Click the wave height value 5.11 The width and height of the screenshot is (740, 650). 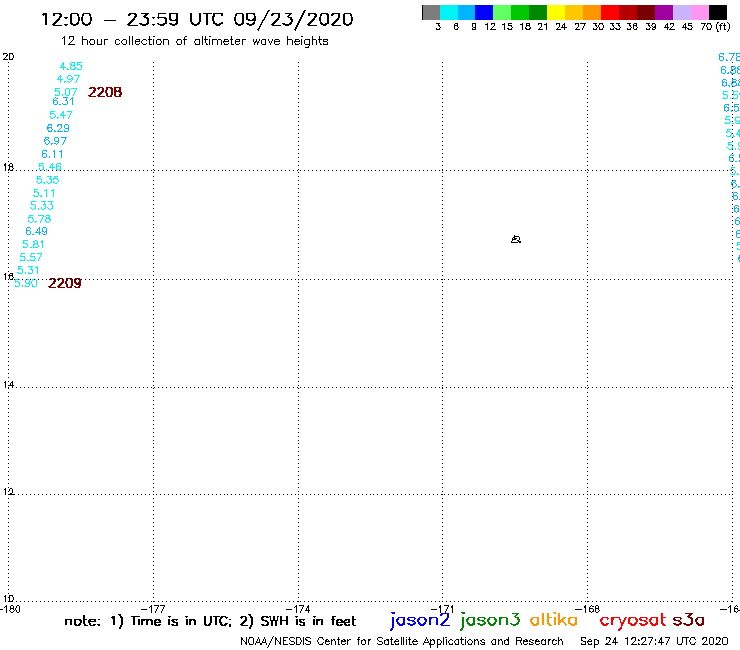pos(44,193)
